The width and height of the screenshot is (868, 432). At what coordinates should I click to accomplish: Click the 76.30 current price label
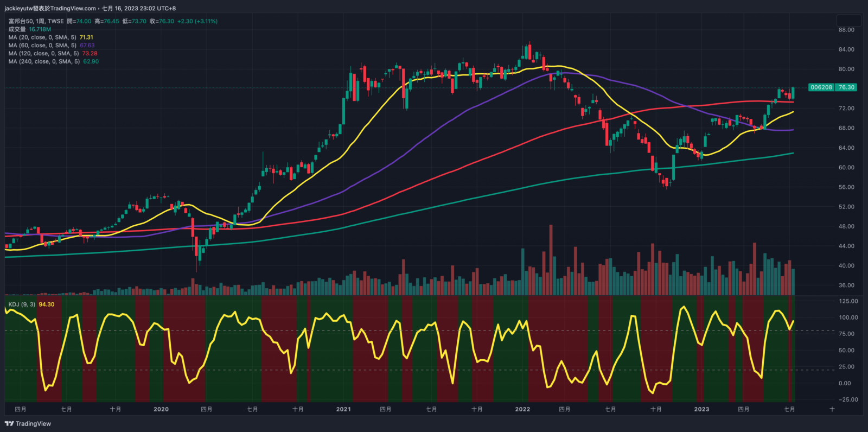coord(846,87)
